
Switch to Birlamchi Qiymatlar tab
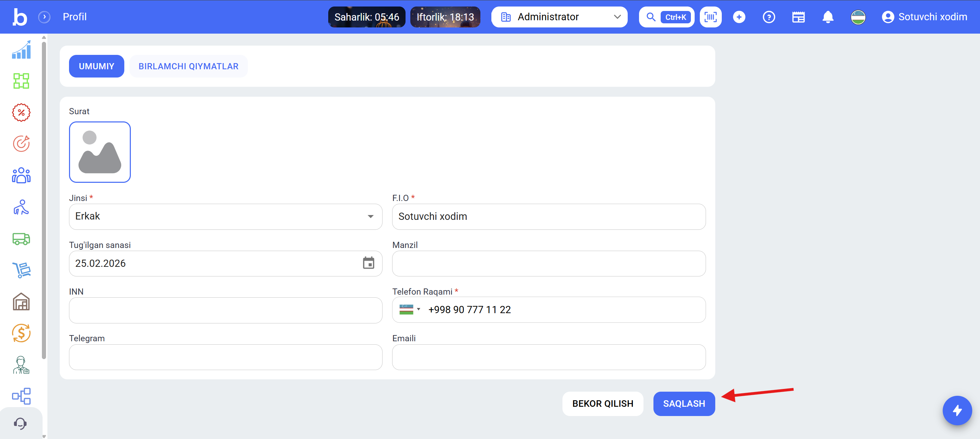pyautogui.click(x=188, y=66)
